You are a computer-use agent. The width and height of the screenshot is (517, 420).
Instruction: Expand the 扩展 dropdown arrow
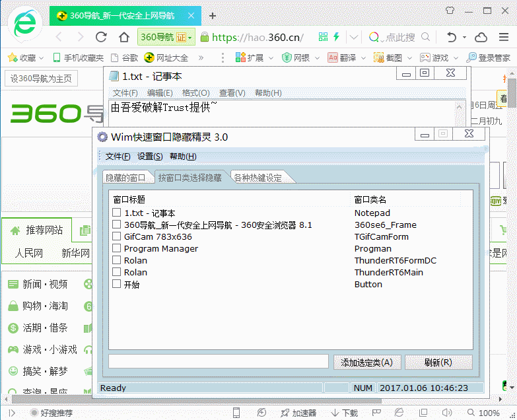click(x=271, y=58)
